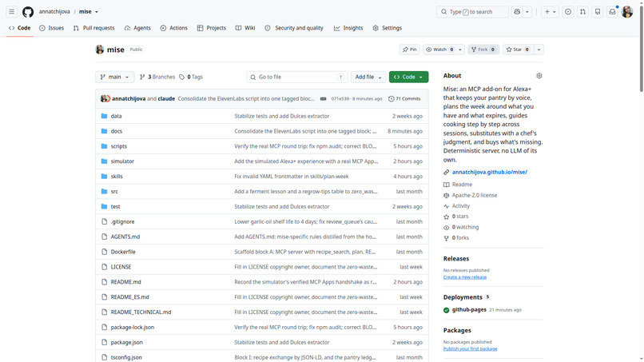644x362 pixels.
Task: Click the annatchijova commit author avatar
Action: 105,98
